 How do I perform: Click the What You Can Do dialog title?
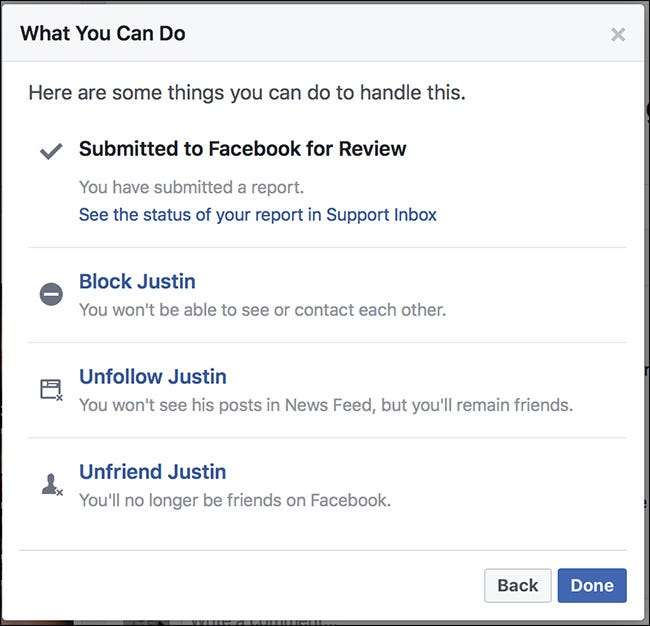(x=102, y=33)
